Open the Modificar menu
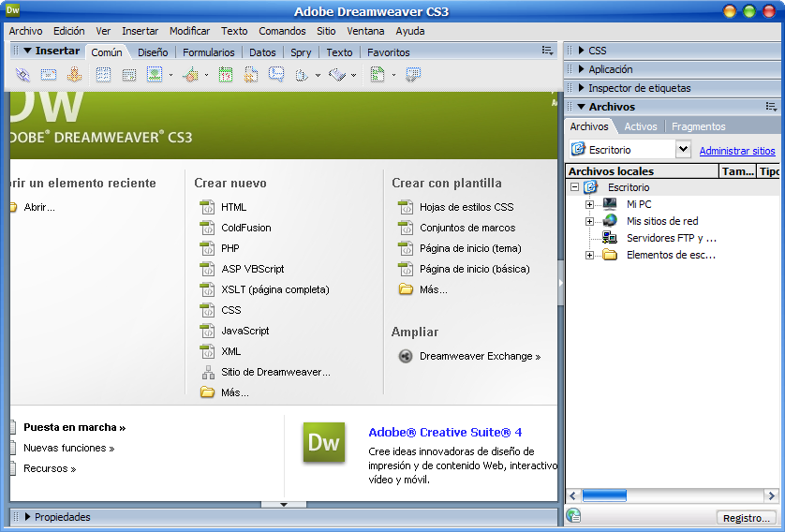 coord(189,31)
